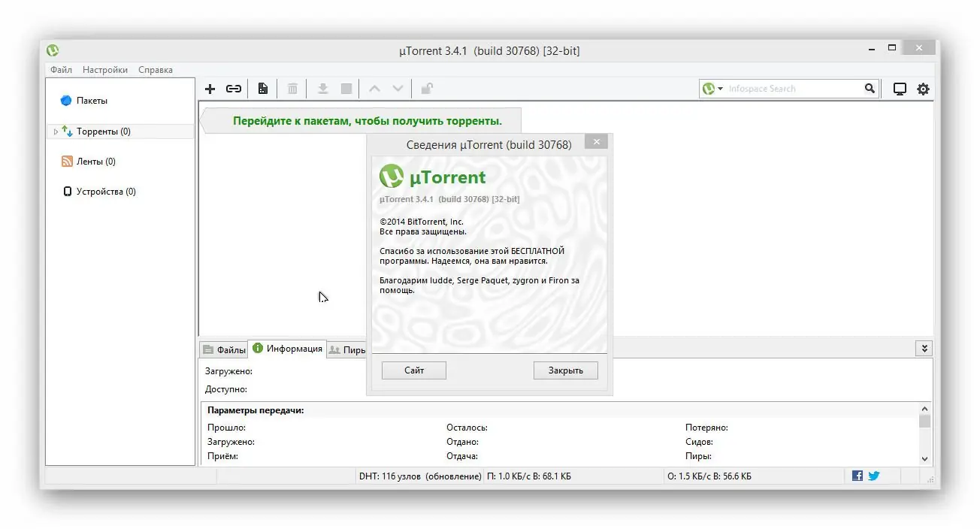Click the version text µTorrent 3.4.1 in dialog
Image resolution: width=980 pixels, height=529 pixels.
(449, 199)
